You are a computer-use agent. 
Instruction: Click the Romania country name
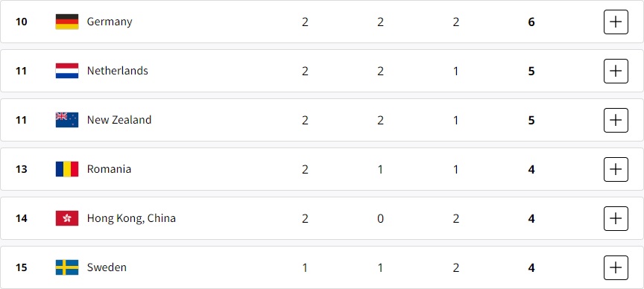click(x=109, y=169)
